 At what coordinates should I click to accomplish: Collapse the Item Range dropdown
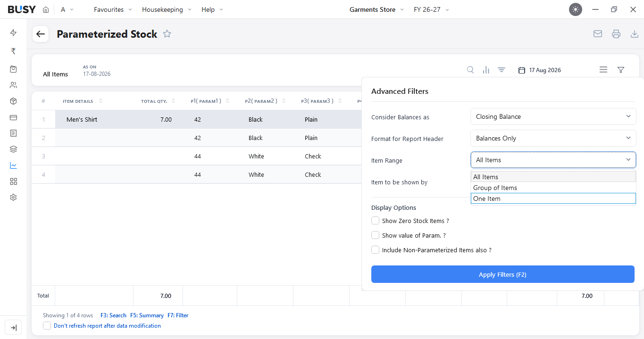tap(553, 160)
